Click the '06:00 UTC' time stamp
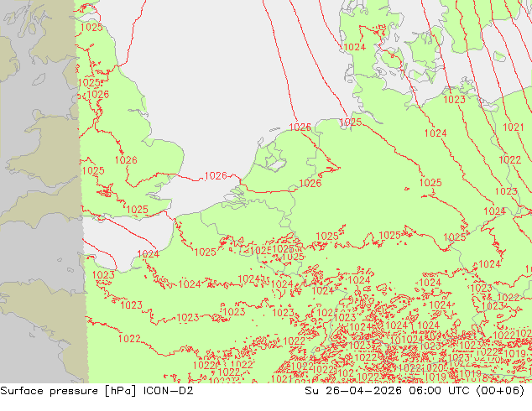 pos(439,391)
